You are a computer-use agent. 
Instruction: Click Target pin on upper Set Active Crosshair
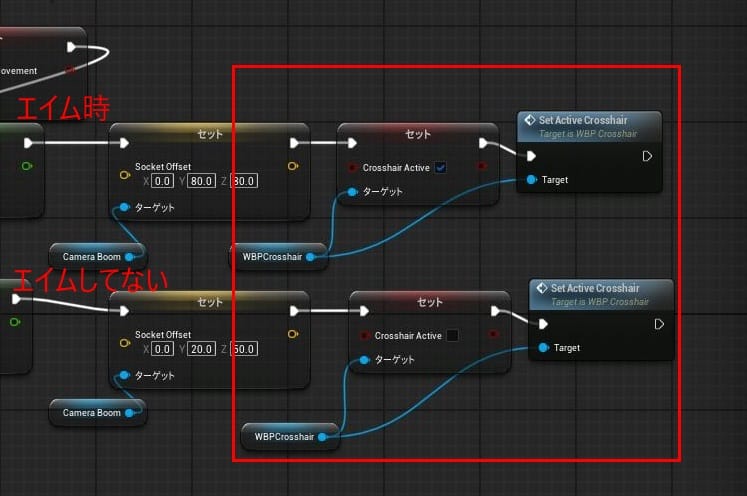(532, 180)
